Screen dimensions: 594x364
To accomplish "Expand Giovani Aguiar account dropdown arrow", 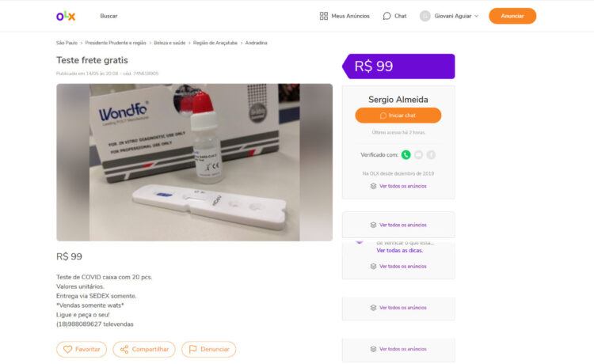I will [x=476, y=16].
